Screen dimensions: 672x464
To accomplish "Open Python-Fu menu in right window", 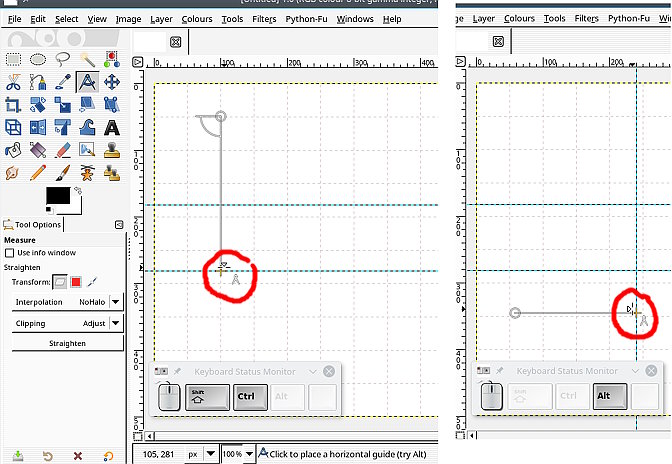I will click(x=629, y=18).
